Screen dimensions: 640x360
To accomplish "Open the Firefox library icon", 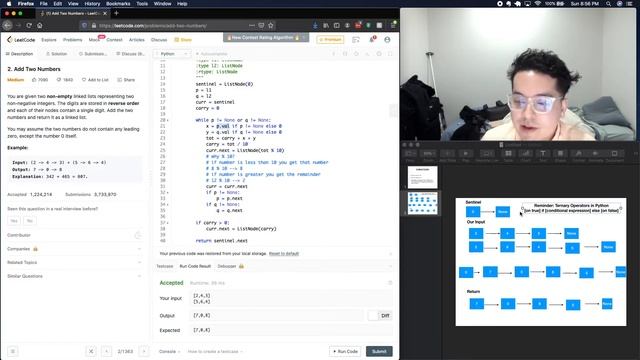I will [326, 25].
